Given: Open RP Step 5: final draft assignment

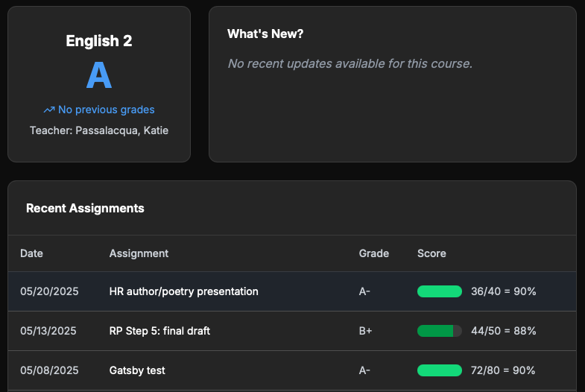Looking at the screenshot, I should coord(159,331).
